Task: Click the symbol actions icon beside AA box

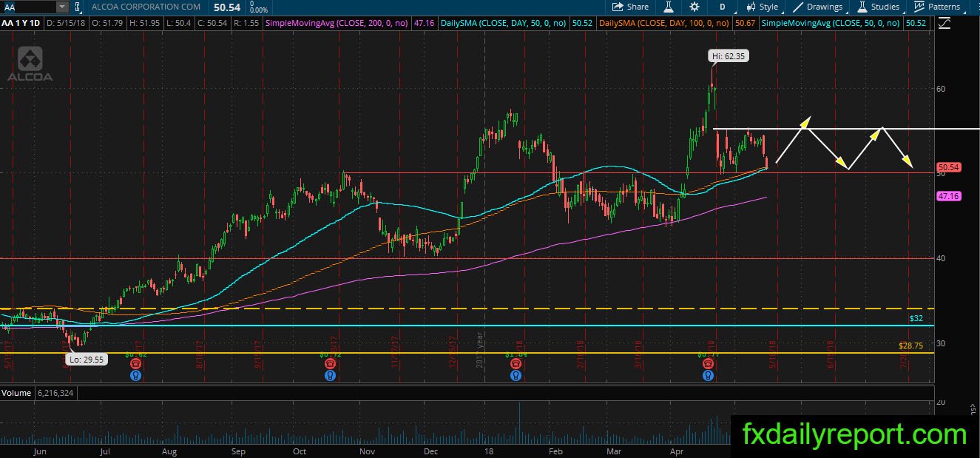Action: point(79,7)
